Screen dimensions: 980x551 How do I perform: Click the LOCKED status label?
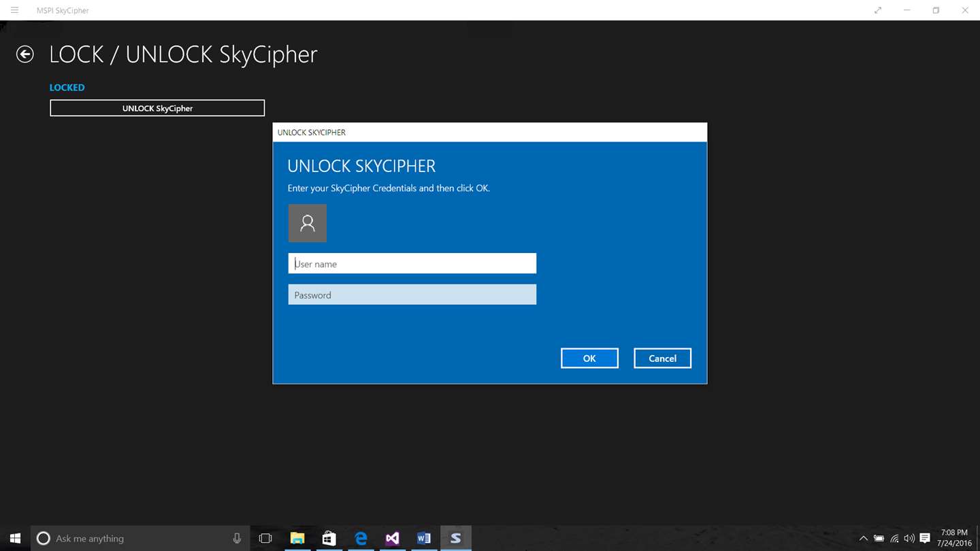pyautogui.click(x=67, y=87)
